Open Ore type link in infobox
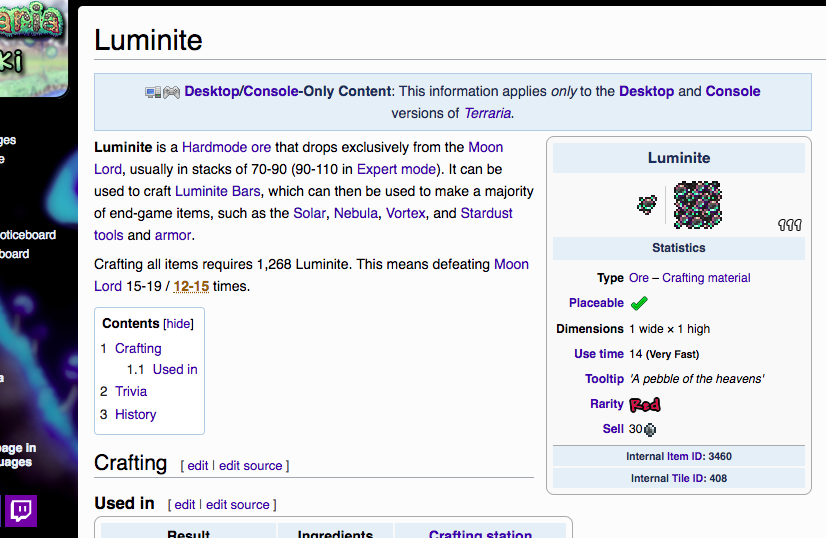 (x=638, y=278)
